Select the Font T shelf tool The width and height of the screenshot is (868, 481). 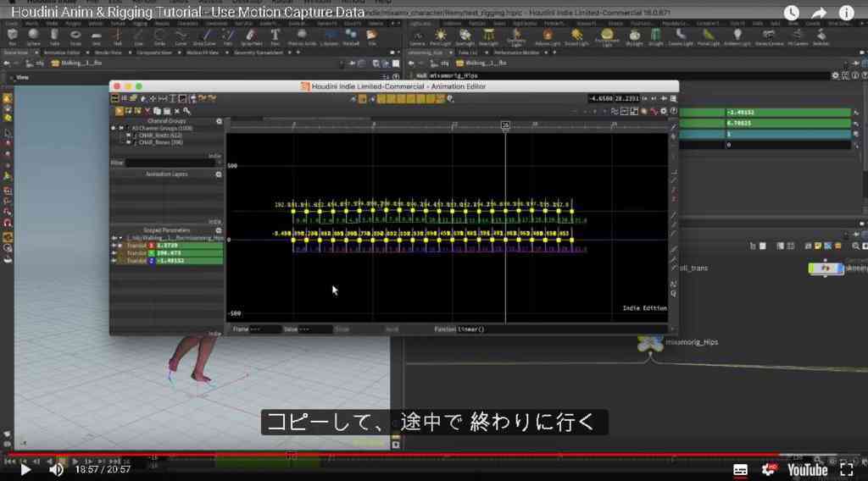[x=275, y=37]
